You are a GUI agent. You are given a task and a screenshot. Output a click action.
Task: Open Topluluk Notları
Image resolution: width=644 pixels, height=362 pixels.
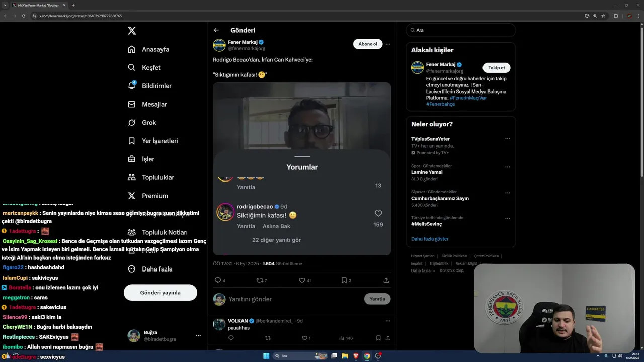(x=157, y=232)
